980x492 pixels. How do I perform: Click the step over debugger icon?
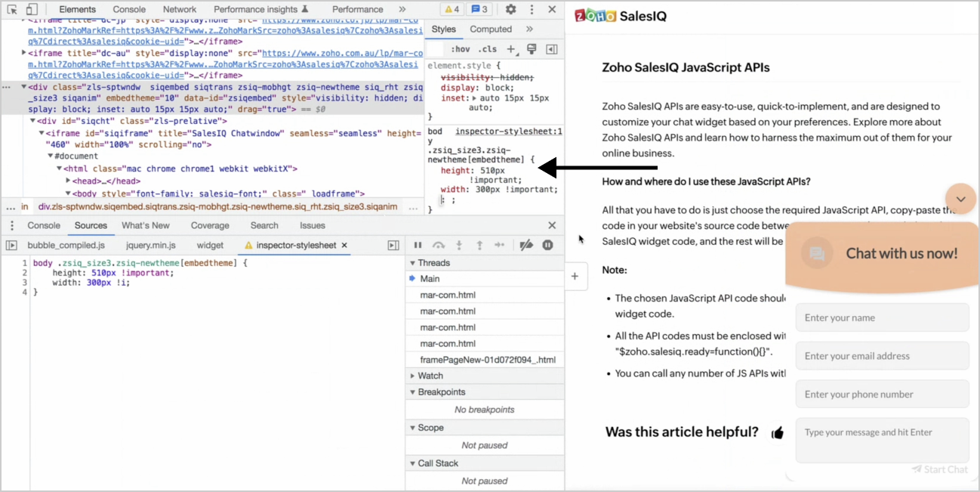[439, 245]
